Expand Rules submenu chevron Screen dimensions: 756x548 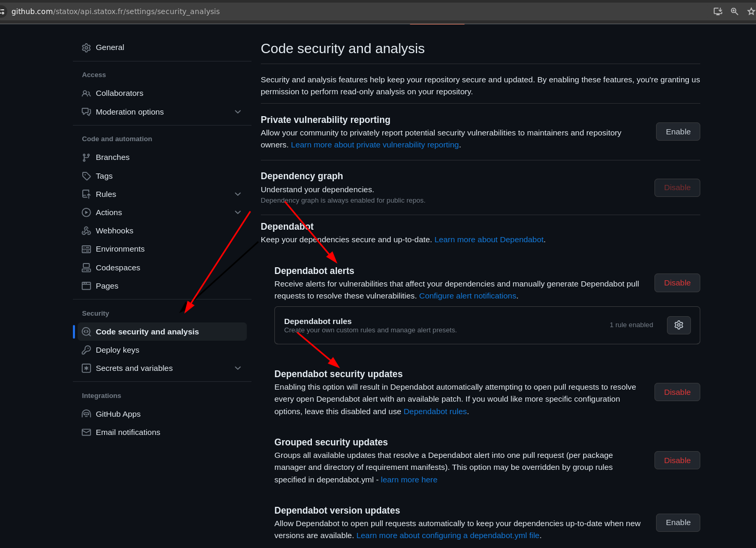coord(238,194)
